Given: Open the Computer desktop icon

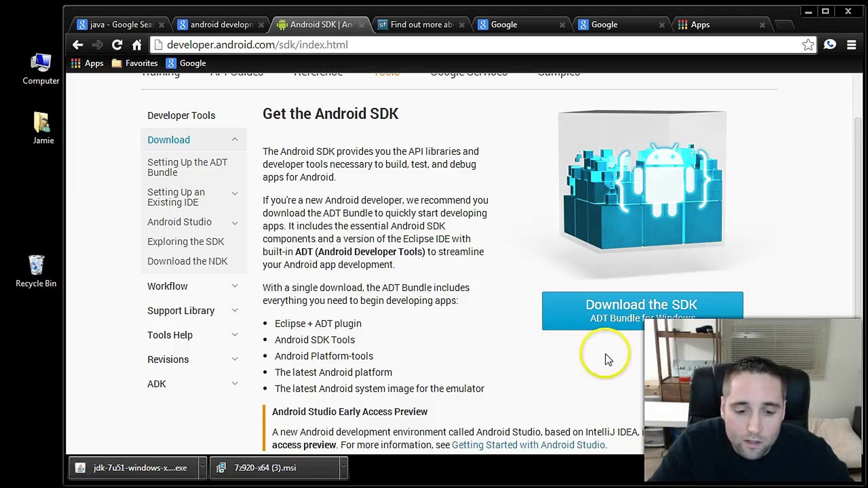Looking at the screenshot, I should [41, 69].
